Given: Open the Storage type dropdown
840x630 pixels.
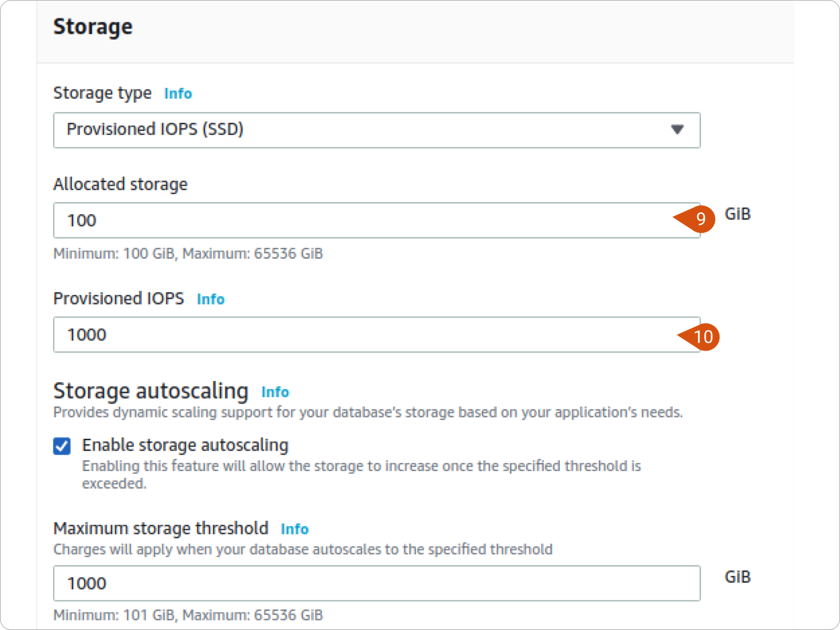Looking at the screenshot, I should click(376, 130).
